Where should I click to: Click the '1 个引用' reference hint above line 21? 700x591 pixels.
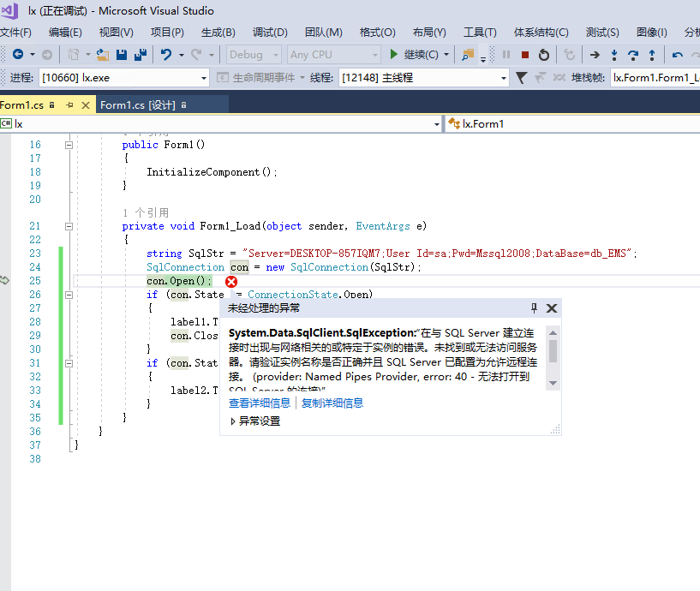coord(146,212)
